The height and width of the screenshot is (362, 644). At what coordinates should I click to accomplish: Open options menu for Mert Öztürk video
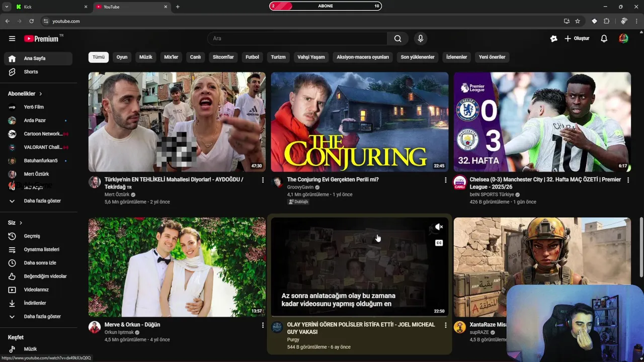click(263, 179)
